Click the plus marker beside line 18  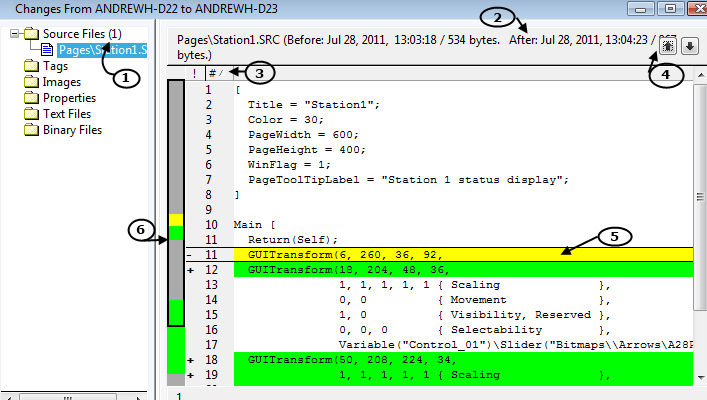(190, 360)
